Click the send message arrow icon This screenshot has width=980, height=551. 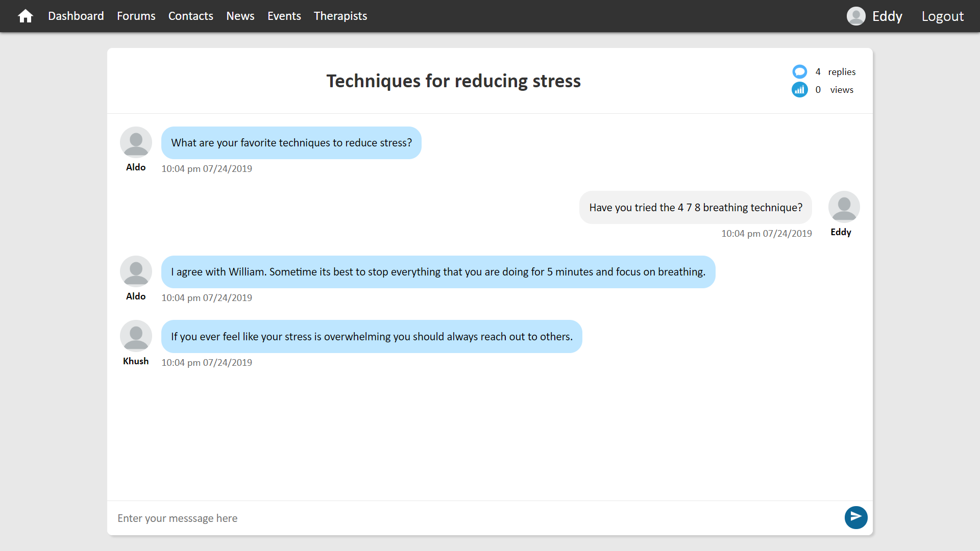[x=855, y=517]
